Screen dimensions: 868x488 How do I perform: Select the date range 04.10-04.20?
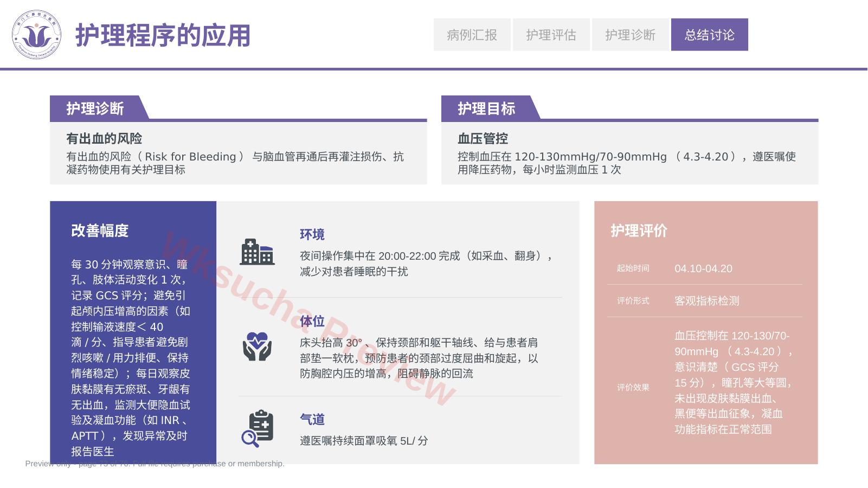click(703, 268)
